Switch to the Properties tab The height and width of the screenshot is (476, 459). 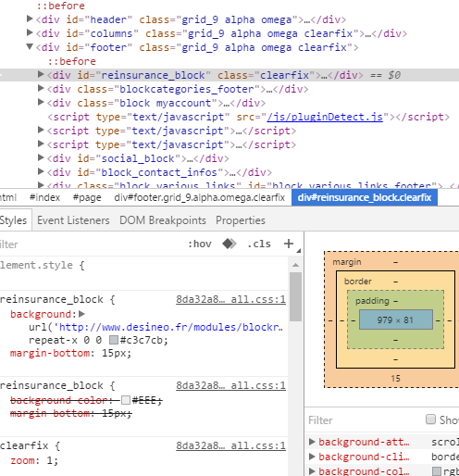tap(241, 220)
